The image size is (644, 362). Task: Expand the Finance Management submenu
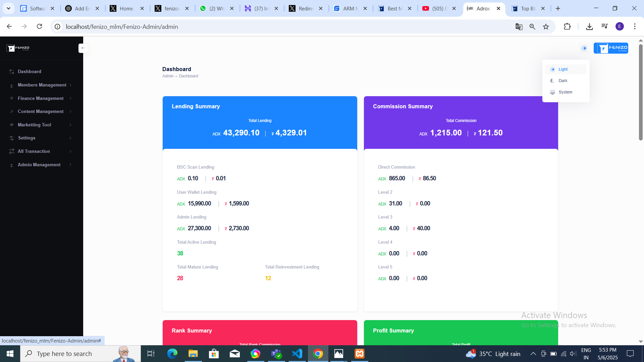40,98
